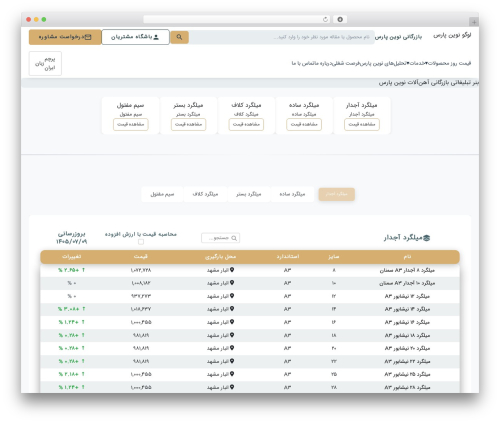The width and height of the screenshot is (500, 423).
Task: Click location pin in میلگرد ۲۵ نیشابور row
Action: click(x=232, y=374)
